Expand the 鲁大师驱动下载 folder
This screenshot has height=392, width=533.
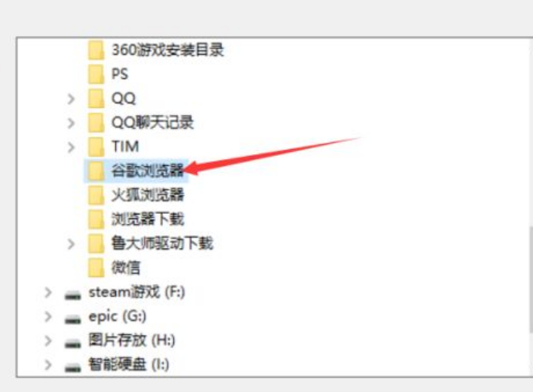(71, 244)
